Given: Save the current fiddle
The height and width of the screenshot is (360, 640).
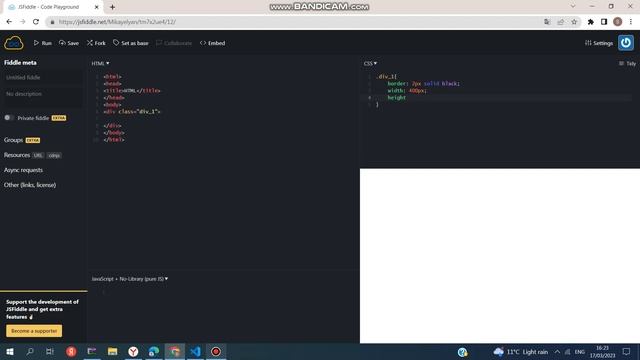Looking at the screenshot, I should [69, 43].
